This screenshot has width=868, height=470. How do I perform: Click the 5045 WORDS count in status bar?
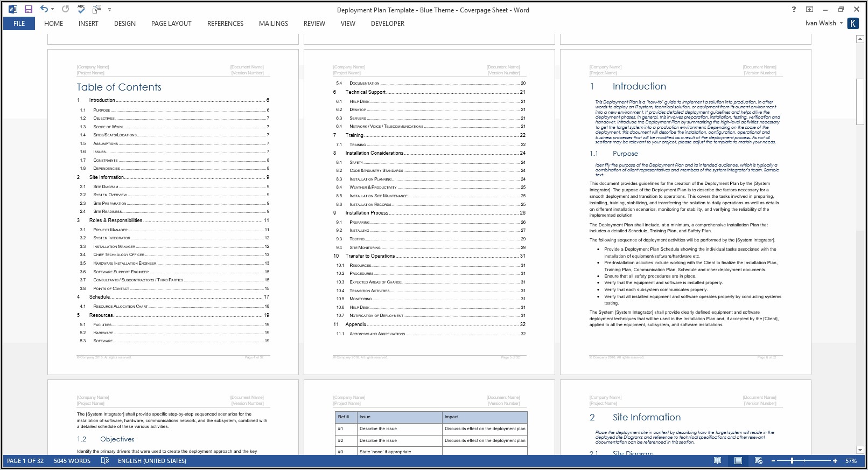tap(72, 461)
